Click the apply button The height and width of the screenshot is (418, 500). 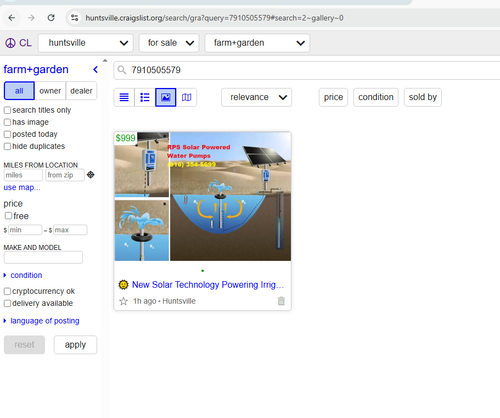point(75,345)
